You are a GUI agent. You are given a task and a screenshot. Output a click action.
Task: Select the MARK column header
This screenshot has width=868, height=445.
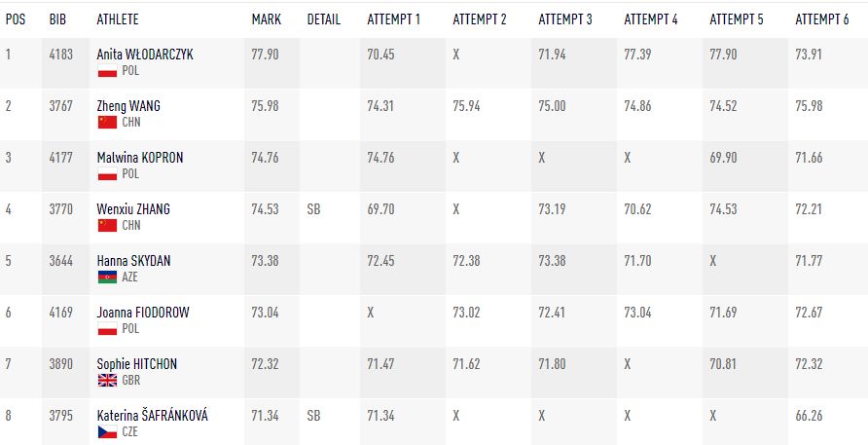click(267, 19)
